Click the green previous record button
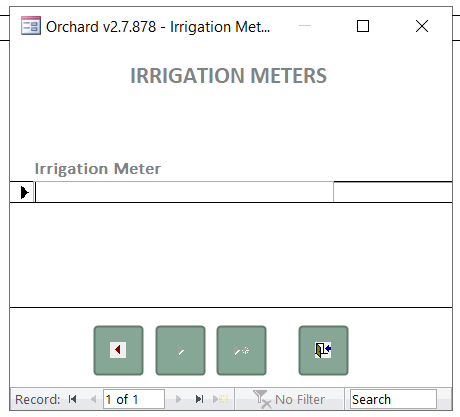This screenshot has height=417, width=460. click(118, 350)
